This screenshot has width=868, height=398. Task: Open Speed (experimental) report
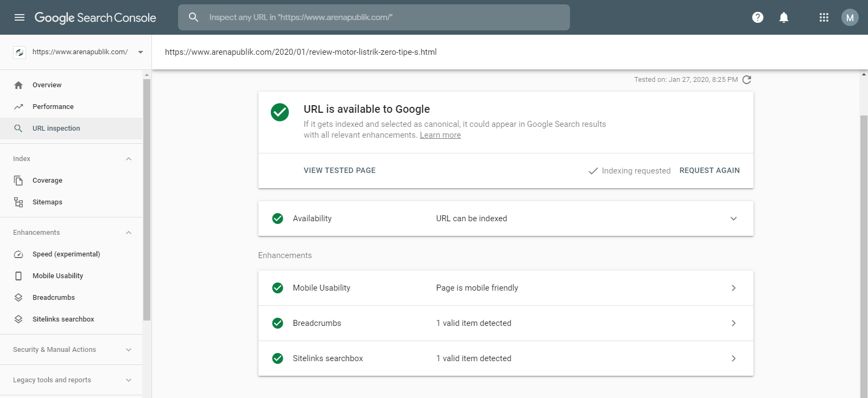[x=71, y=254]
